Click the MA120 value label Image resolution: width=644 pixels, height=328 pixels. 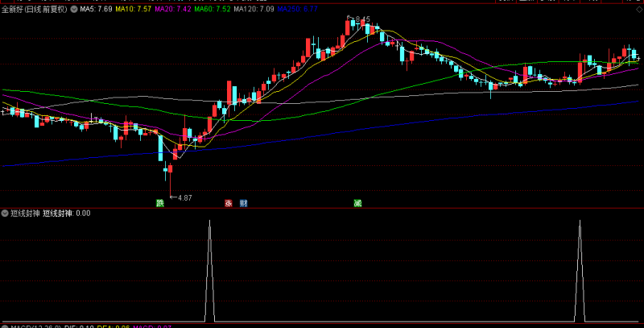pyautogui.click(x=254, y=9)
